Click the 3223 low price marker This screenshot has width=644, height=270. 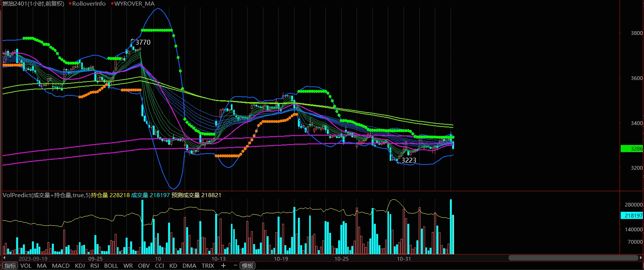tap(409, 160)
